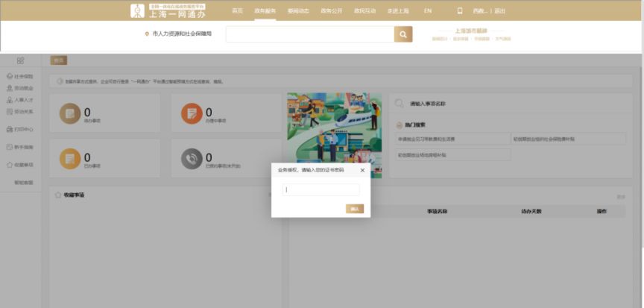Click the orange 办理中事项 circle icon
The height and width of the screenshot is (308, 644).
click(192, 114)
